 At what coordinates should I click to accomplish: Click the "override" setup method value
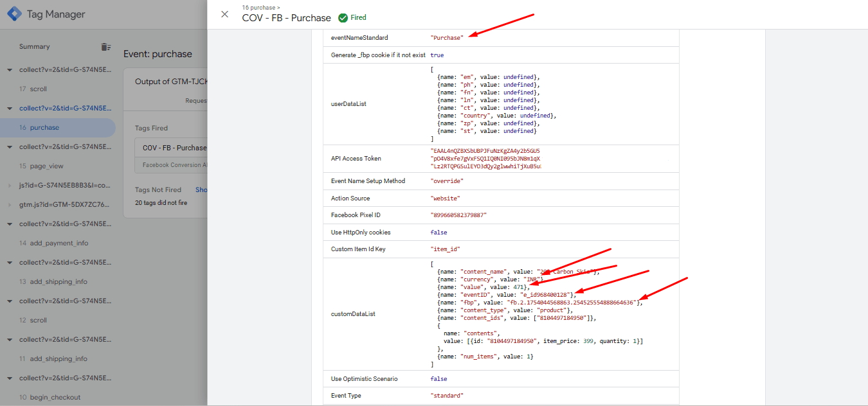(x=446, y=181)
